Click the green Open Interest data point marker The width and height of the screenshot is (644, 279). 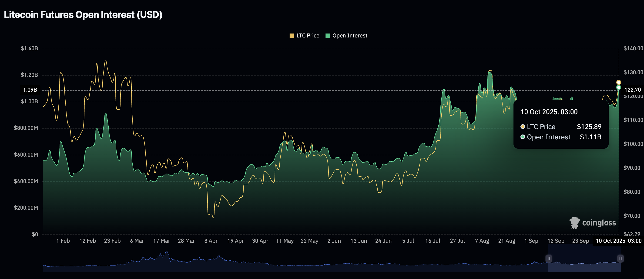(x=618, y=87)
